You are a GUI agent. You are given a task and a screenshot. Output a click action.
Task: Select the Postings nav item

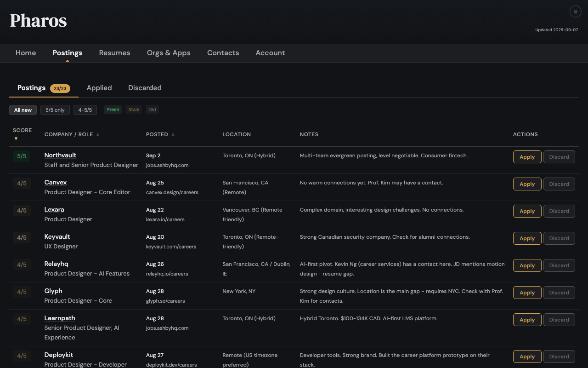pyautogui.click(x=68, y=53)
